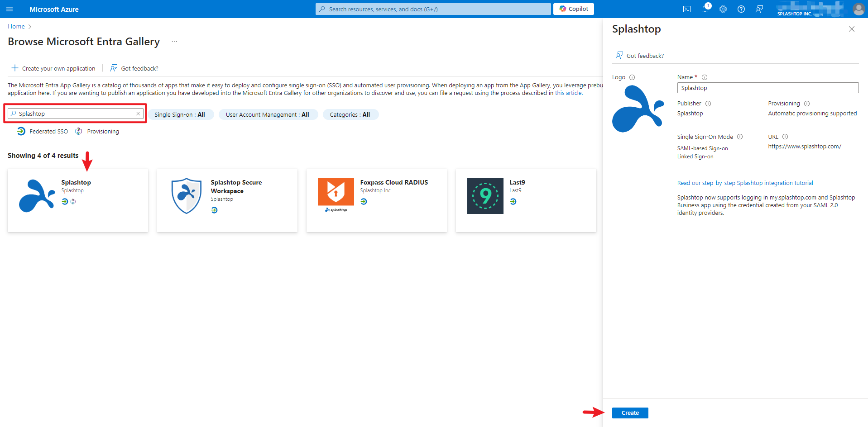Viewport: 868px width, 427px height.
Task: Click Last9 card's SSO icon
Action: tap(513, 202)
